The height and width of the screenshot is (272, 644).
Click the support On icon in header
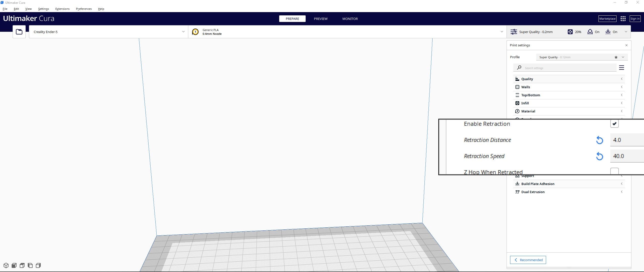tap(590, 32)
